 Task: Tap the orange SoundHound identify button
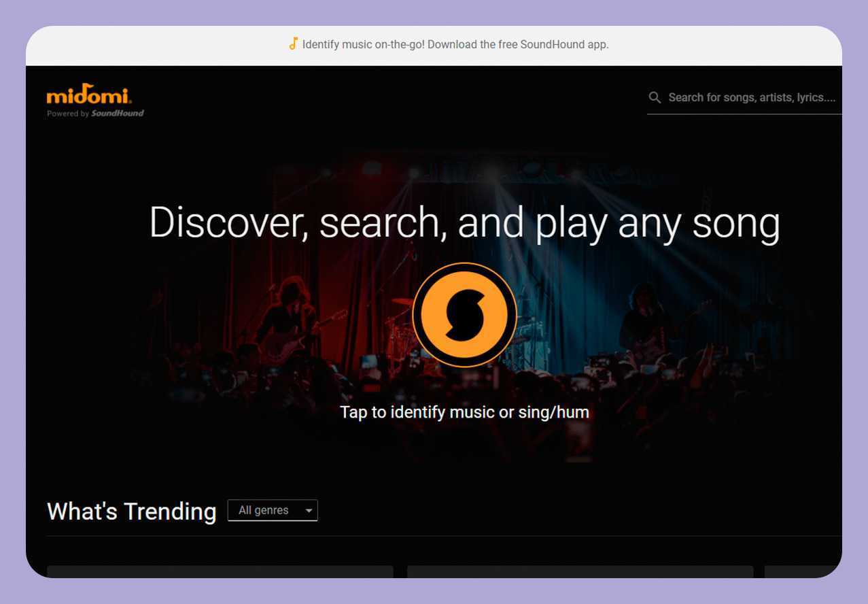pos(464,315)
